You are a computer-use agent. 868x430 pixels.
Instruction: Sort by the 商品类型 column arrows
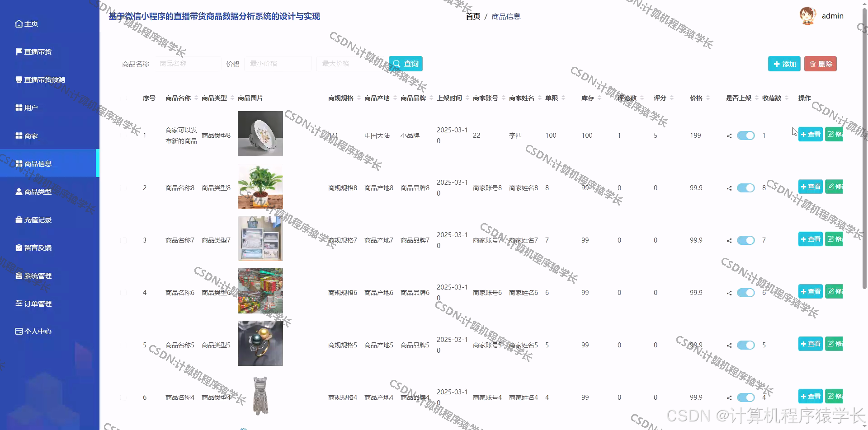click(x=232, y=98)
